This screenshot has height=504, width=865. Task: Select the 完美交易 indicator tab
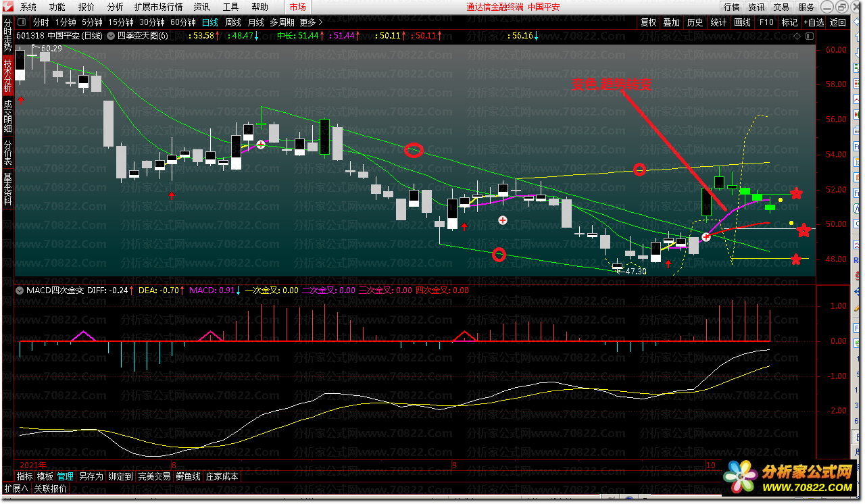click(154, 476)
